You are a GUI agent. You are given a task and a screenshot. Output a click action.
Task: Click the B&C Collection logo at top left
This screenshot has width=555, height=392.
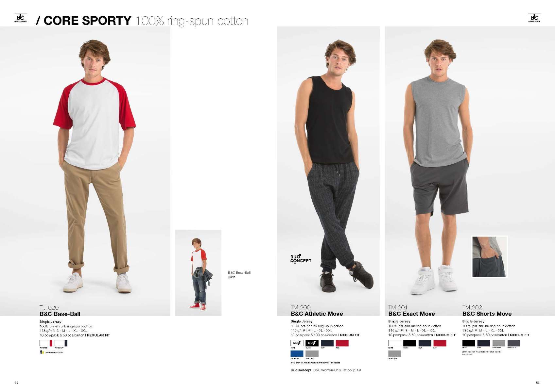(20, 18)
